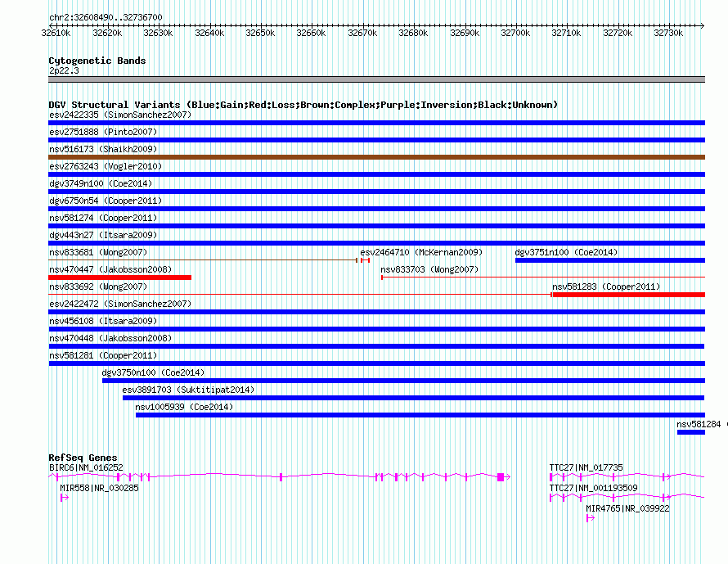Open nsv1005939 (Coe2014) variant label

(x=184, y=407)
